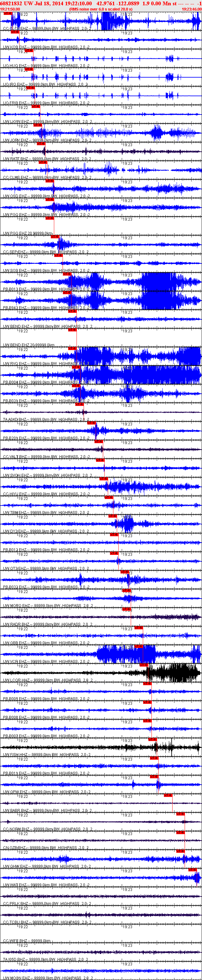The image size is (202, 980).
Task: Select the red pick marker on the UW DY2 trace
Action: point(112,516)
